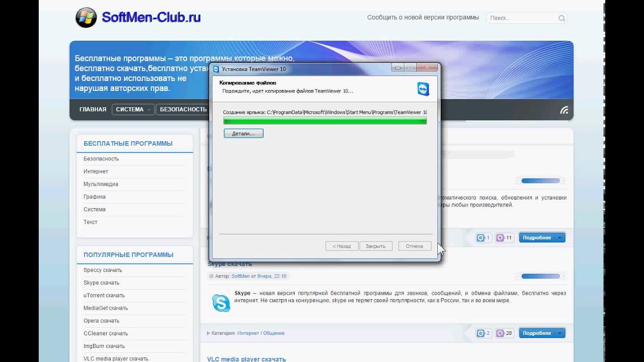Click the TeamViewer logo in installer header
This screenshot has width=644, height=362.
pyautogui.click(x=424, y=89)
